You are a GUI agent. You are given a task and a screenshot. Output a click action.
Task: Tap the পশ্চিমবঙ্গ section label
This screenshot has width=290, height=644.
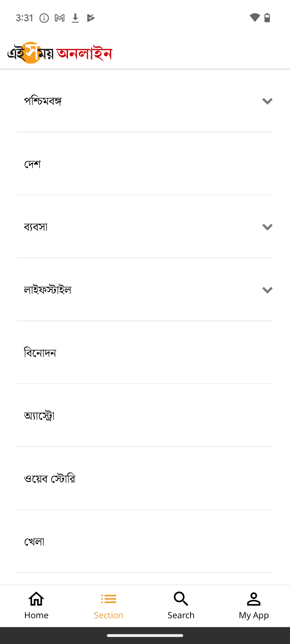(43, 101)
